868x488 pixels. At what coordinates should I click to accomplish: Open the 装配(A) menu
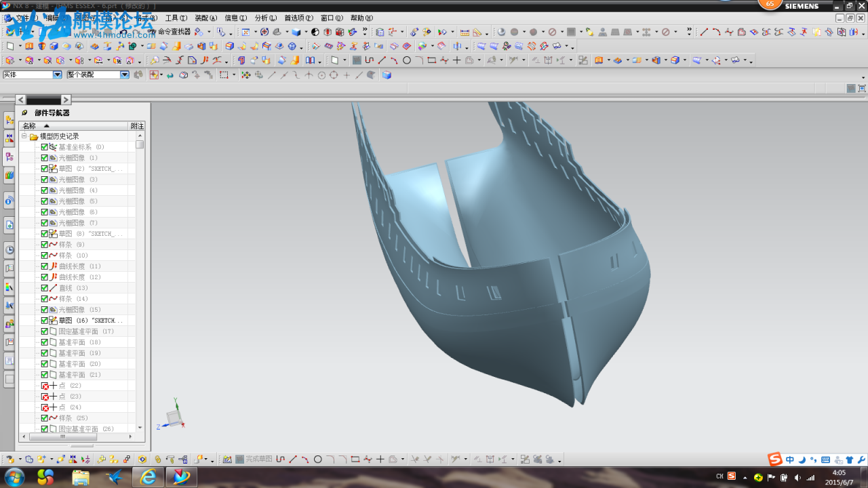click(206, 18)
